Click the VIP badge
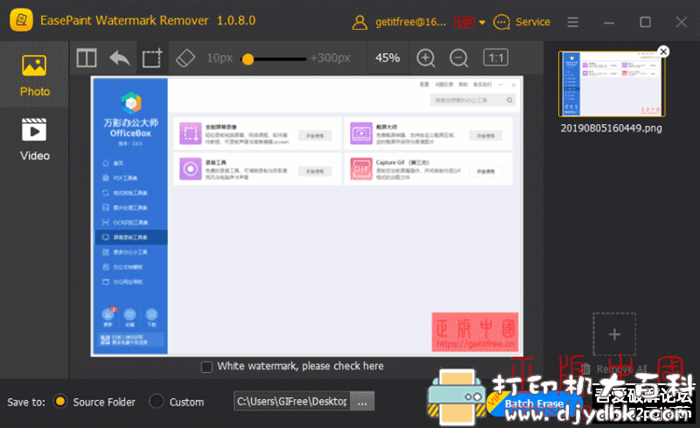The height and width of the screenshot is (428, 700). coord(464,22)
